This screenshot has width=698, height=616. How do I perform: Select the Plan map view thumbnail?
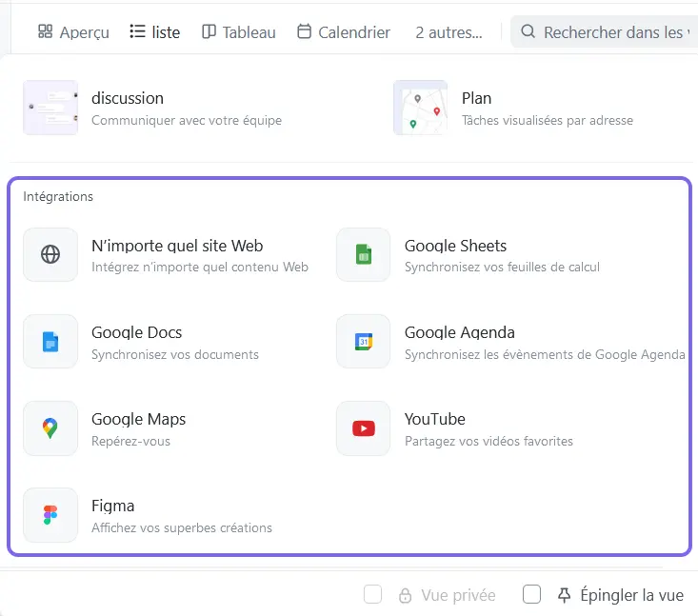click(x=420, y=108)
